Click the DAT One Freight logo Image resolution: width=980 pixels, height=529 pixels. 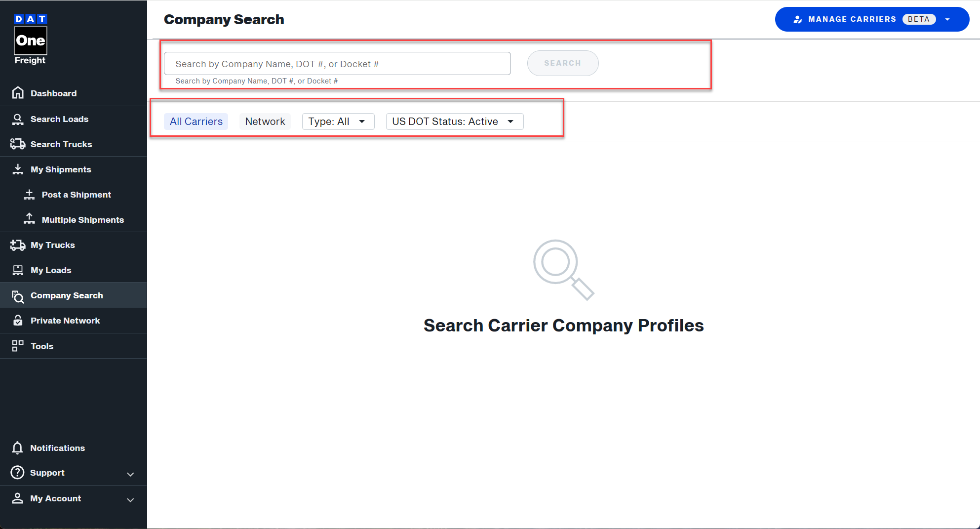point(30,40)
